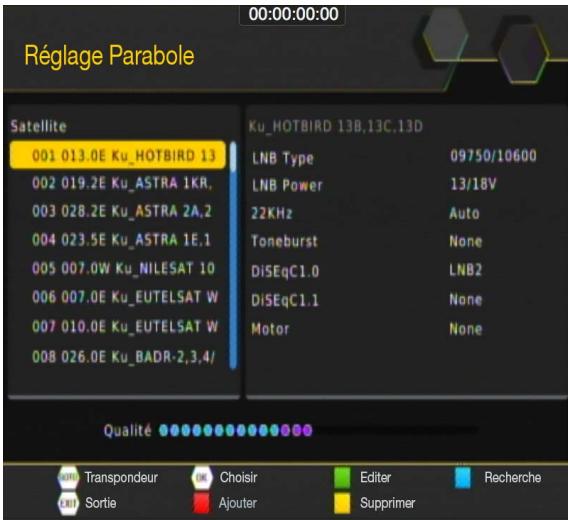Click the Réglage Parabole title
568x520 pixels.
click(x=109, y=56)
